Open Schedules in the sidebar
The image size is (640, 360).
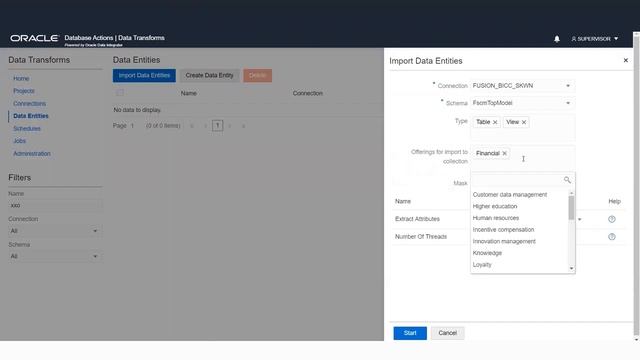pos(27,129)
